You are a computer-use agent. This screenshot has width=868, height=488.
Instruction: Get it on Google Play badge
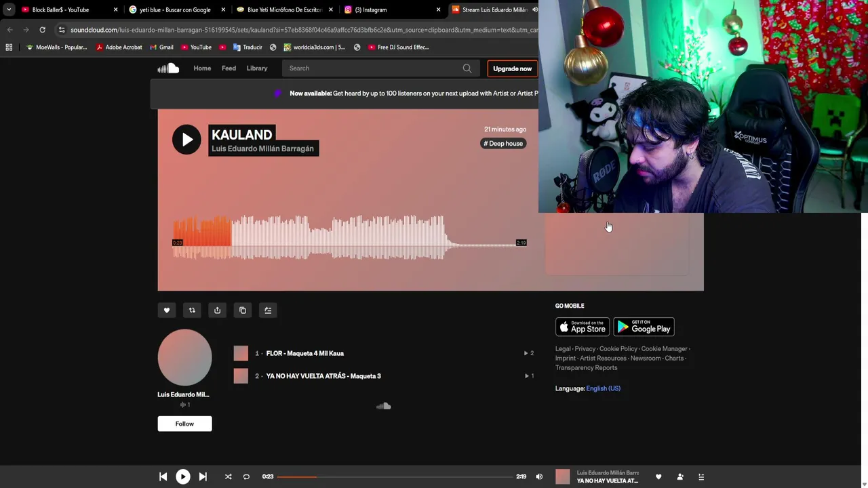pos(644,327)
